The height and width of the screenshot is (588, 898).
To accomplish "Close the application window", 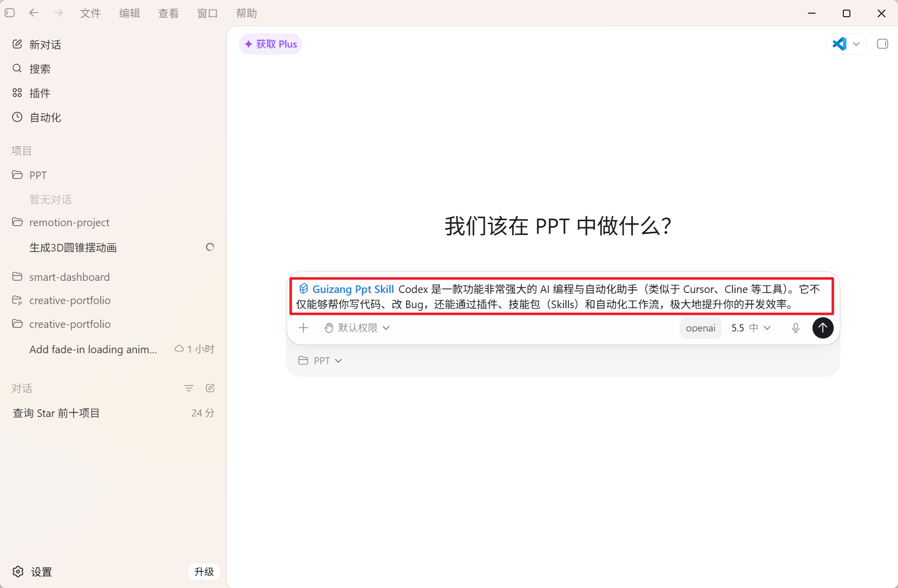I will pyautogui.click(x=881, y=13).
